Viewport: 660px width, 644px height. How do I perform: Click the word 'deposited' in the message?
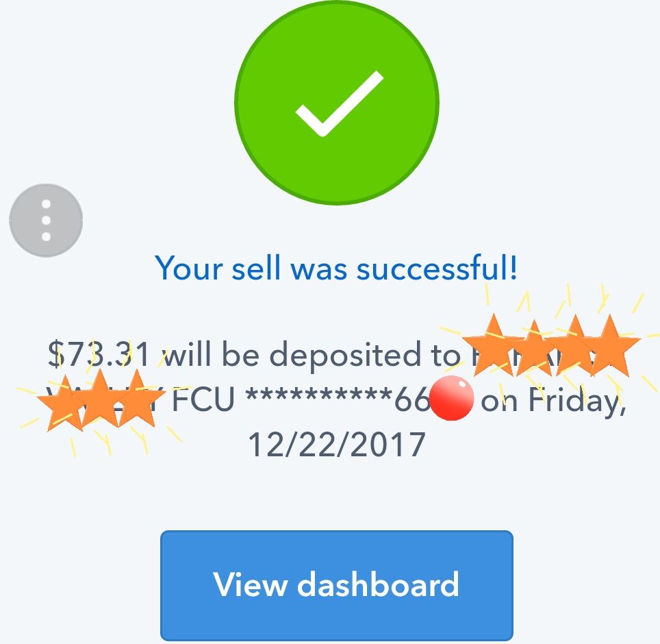(x=345, y=356)
